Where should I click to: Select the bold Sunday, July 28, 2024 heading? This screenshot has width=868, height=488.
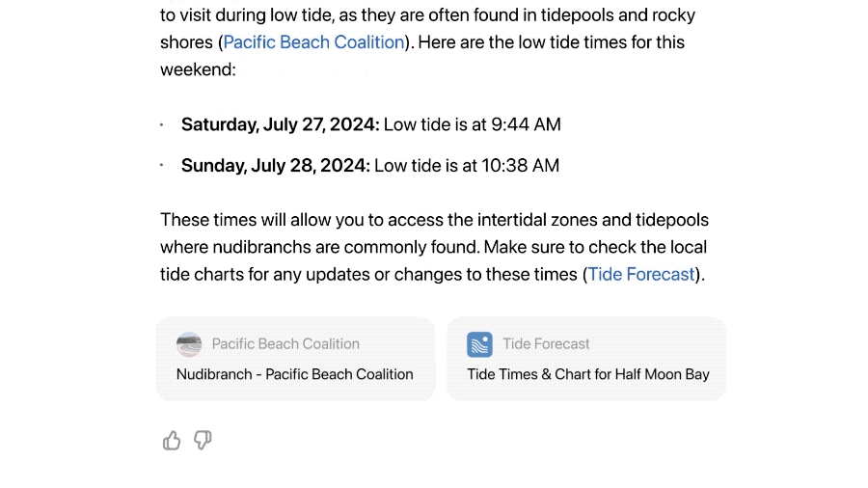point(275,166)
